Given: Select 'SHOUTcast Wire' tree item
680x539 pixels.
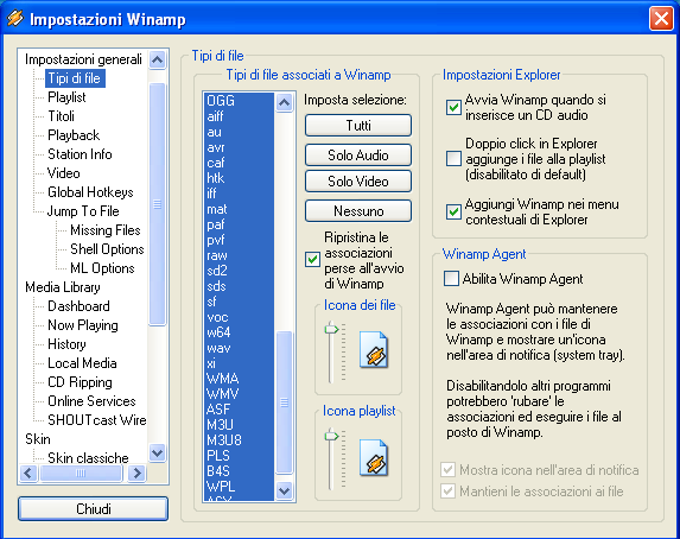Looking at the screenshot, I should point(97,420).
